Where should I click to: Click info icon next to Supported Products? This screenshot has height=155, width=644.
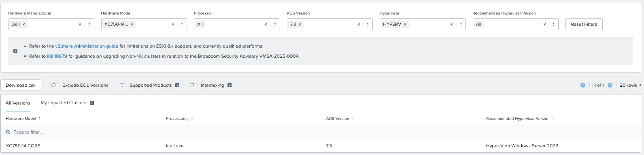click(177, 85)
